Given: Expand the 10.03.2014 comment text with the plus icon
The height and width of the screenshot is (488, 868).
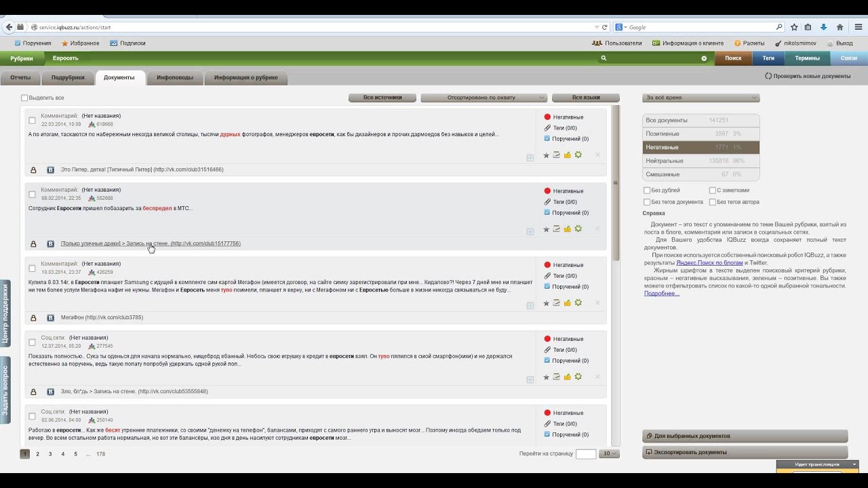Looking at the screenshot, I should (x=530, y=306).
